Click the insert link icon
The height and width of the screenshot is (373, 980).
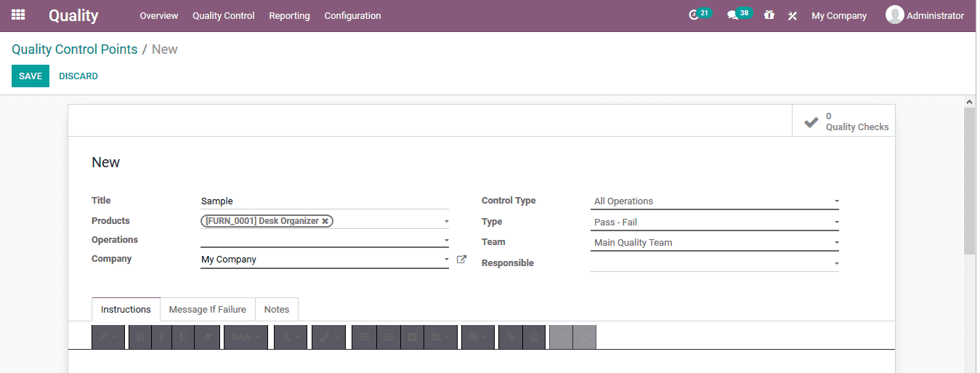(x=511, y=337)
